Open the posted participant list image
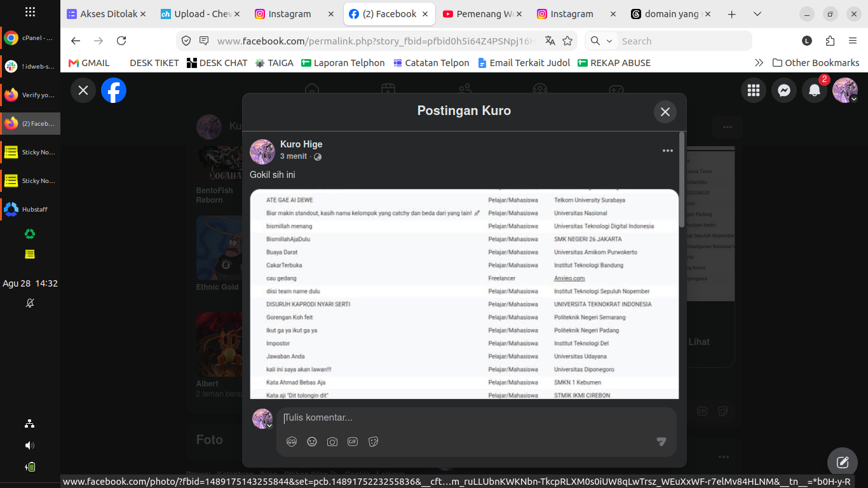This screenshot has height=488, width=868. [x=465, y=294]
